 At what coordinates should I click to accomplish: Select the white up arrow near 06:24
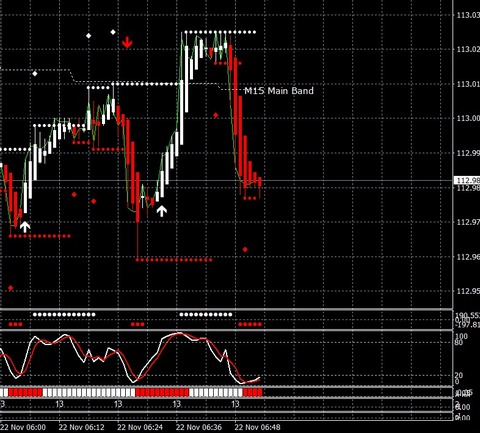pyautogui.click(x=162, y=211)
